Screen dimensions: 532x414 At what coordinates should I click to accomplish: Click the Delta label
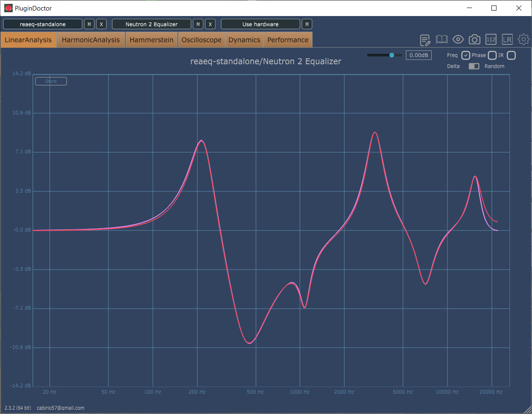pos(453,66)
